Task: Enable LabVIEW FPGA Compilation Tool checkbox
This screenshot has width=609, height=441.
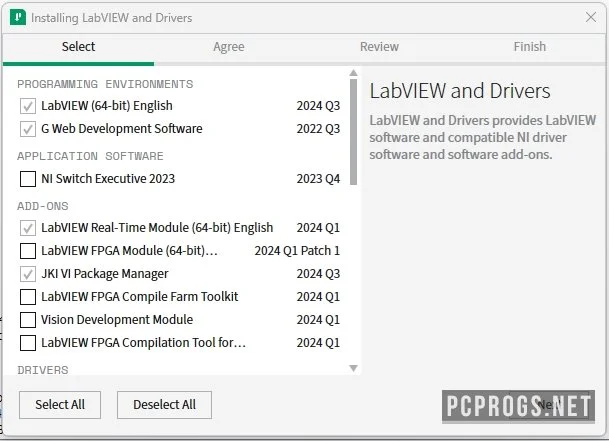Action: [x=28, y=343]
